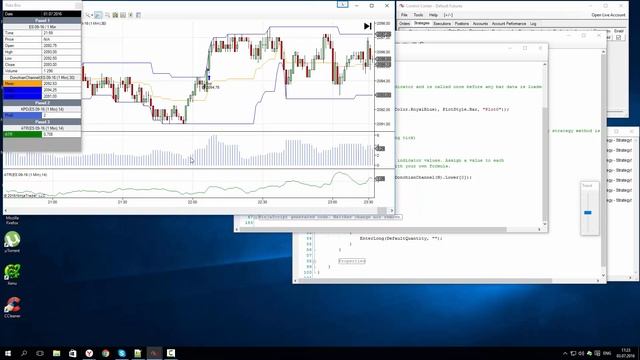Image resolution: width=640 pixels, height=360 pixels.
Task: Open Skype from the taskbar
Action: point(122,353)
